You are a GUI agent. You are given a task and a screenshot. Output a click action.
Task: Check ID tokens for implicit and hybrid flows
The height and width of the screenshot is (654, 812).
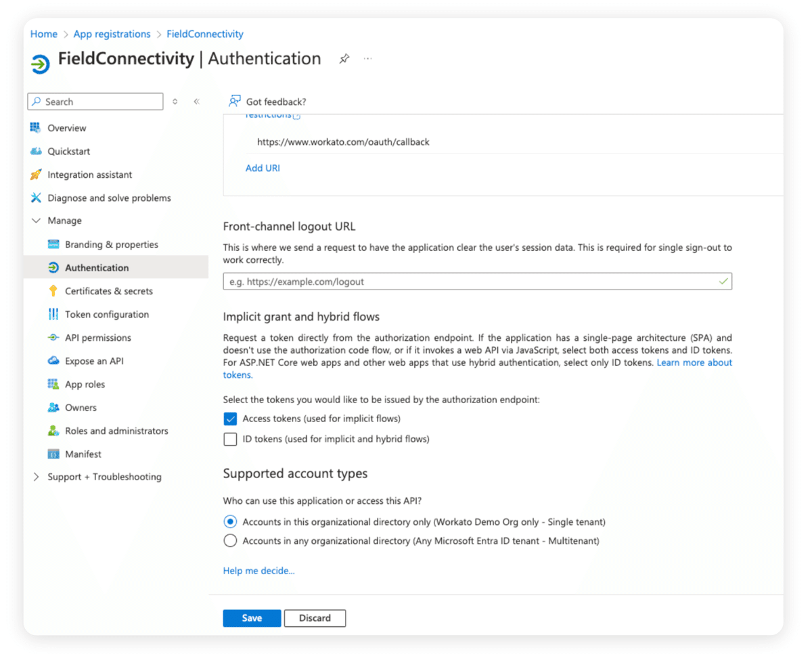(x=230, y=439)
